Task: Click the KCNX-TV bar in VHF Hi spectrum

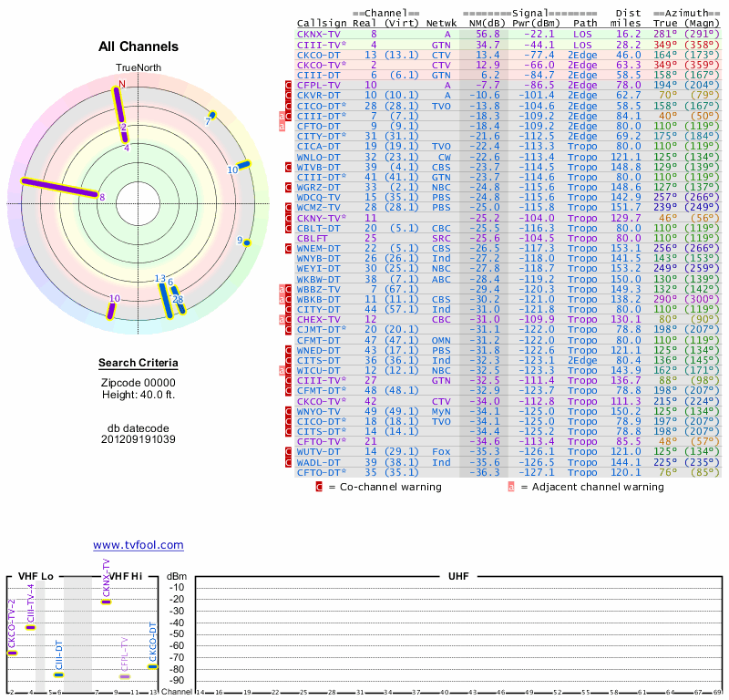Action: pos(107,602)
